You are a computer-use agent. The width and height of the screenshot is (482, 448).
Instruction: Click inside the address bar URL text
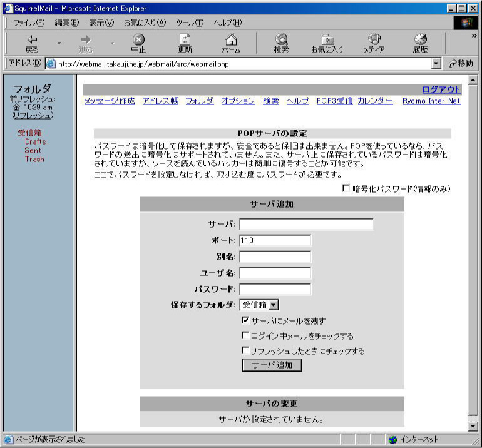143,64
